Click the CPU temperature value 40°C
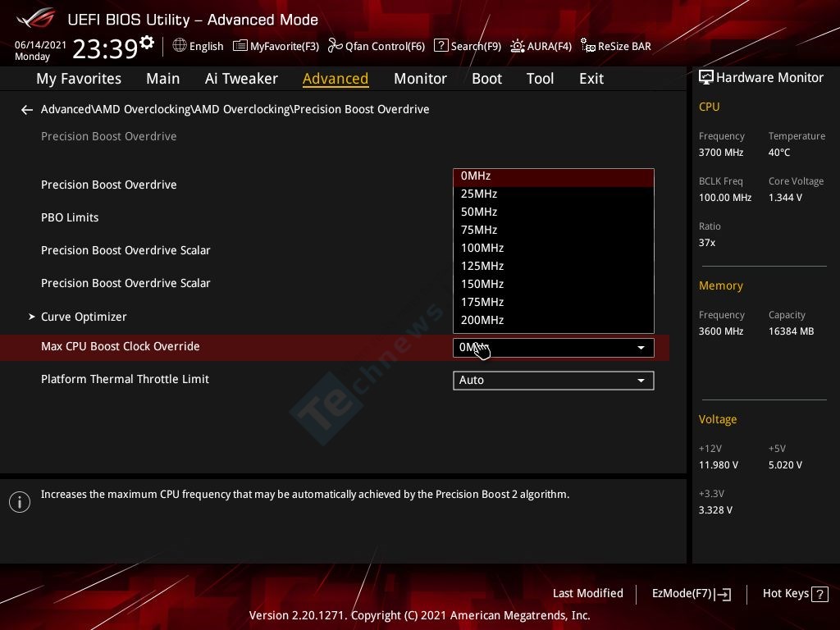This screenshot has height=630, width=840. 779,153
